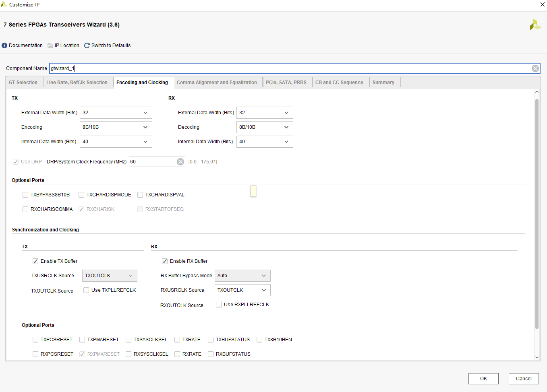
Task: Enable the RXRATE port
Action: tap(177, 354)
